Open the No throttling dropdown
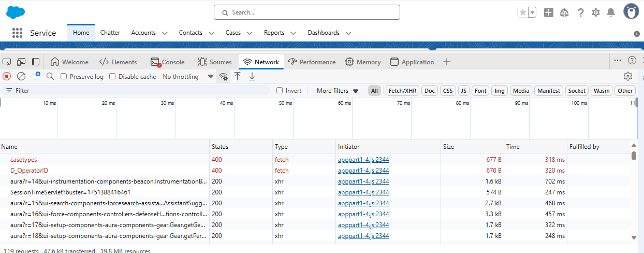This screenshot has height=253, width=644. (x=188, y=76)
